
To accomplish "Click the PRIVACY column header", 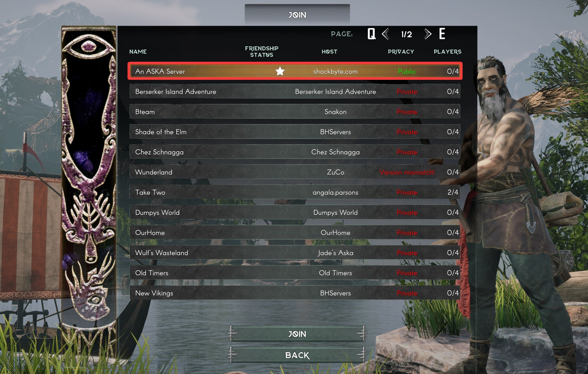I will tap(401, 51).
